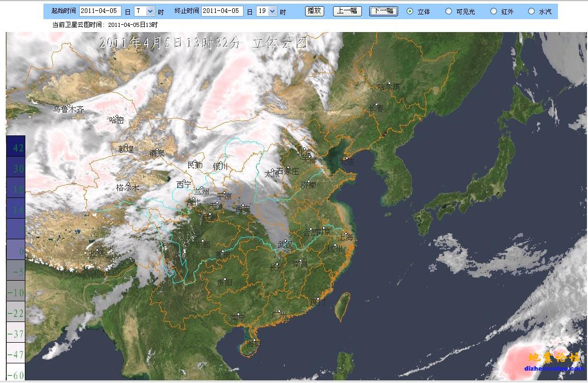This screenshot has height=383, width=588.
Task: Click the 哈尔滨 city label
Action: click(x=389, y=86)
